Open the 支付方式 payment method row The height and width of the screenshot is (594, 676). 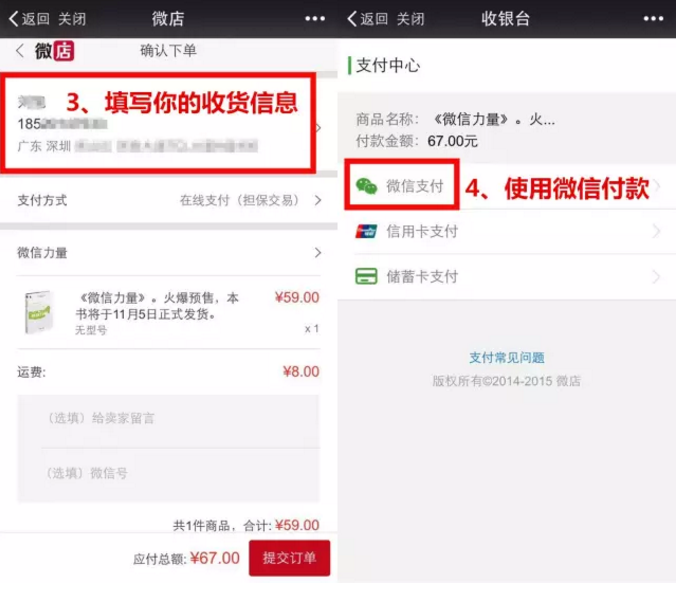click(x=169, y=200)
